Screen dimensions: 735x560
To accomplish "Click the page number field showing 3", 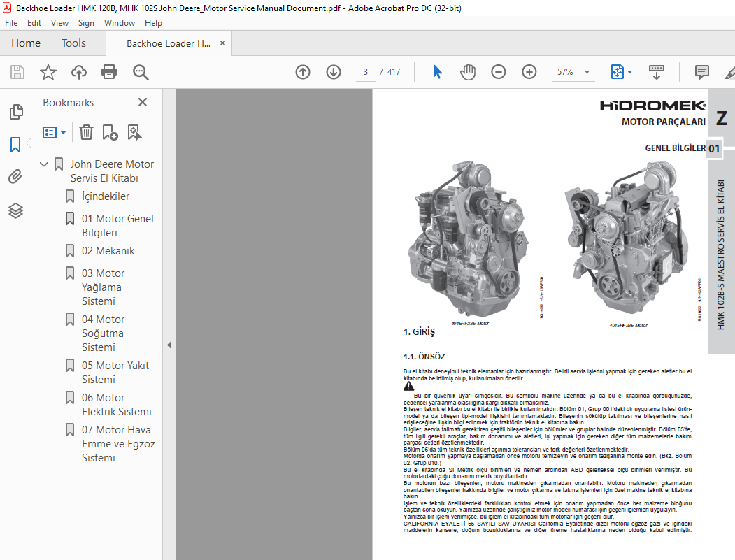I will coord(366,72).
